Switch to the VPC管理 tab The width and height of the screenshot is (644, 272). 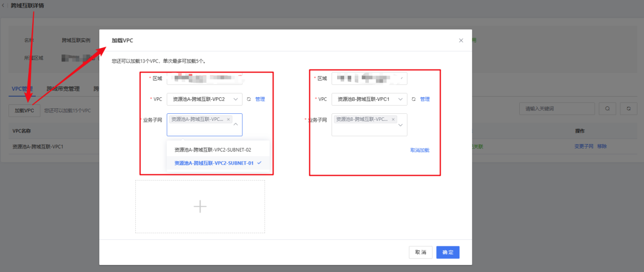click(22, 89)
